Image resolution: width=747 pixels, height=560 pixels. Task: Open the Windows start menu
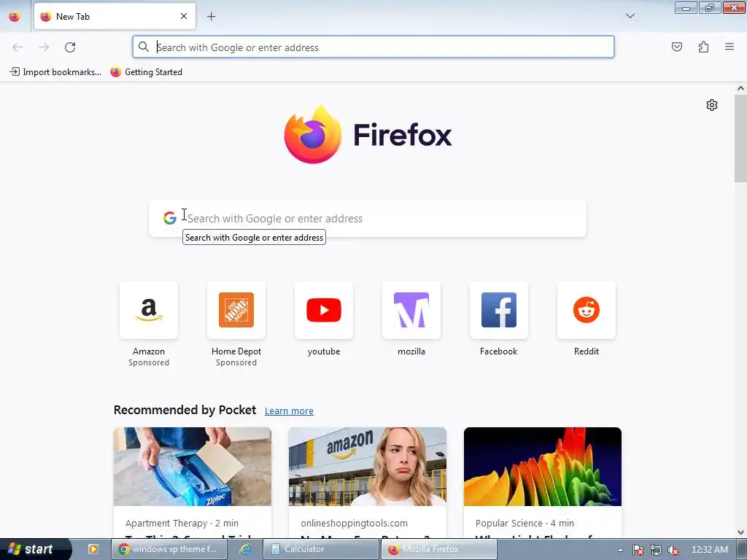click(34, 549)
